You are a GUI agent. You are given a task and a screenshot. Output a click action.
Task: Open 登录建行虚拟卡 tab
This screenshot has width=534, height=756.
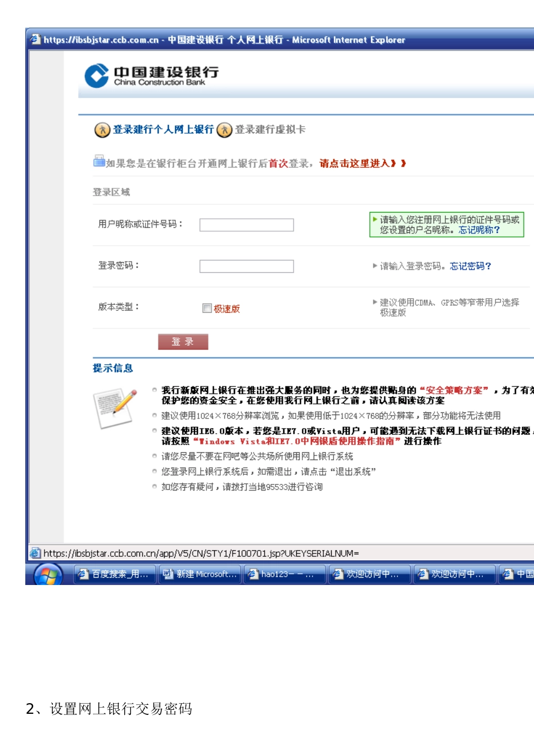tap(270, 129)
